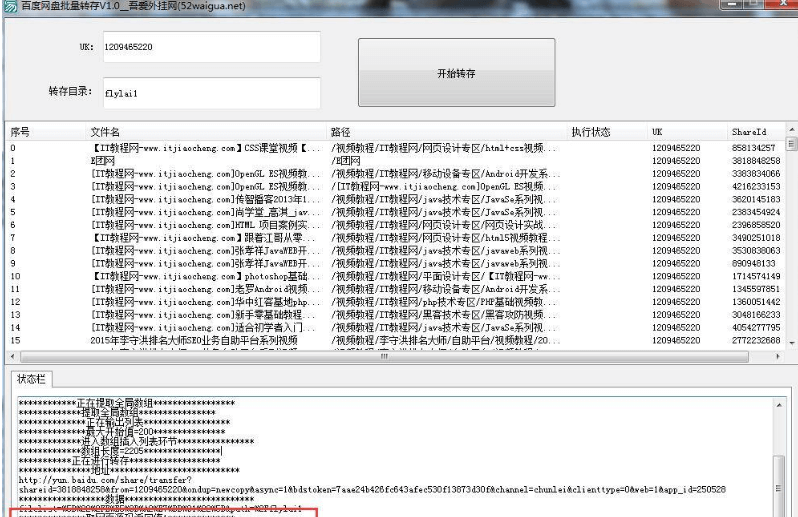Select the 老罗Android视频 row
This screenshot has height=517, width=798.
200,289
